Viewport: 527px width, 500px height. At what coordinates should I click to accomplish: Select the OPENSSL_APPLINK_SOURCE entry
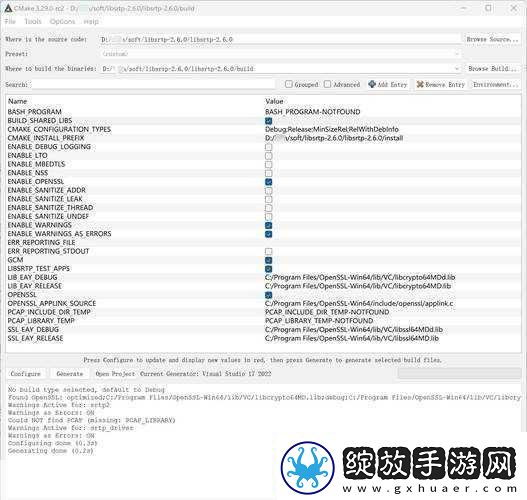pos(52,303)
